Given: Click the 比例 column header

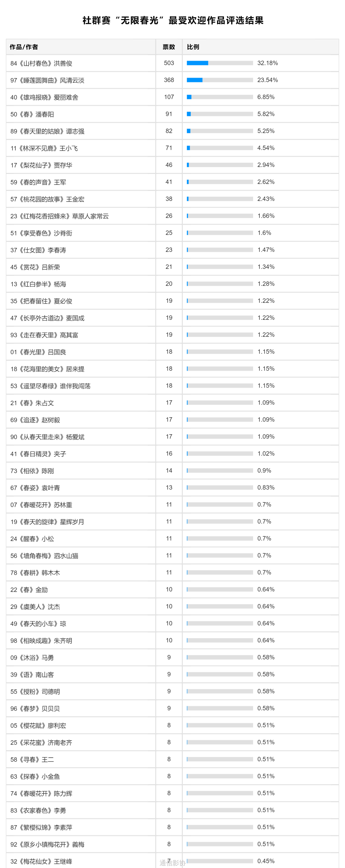Looking at the screenshot, I should (193, 47).
